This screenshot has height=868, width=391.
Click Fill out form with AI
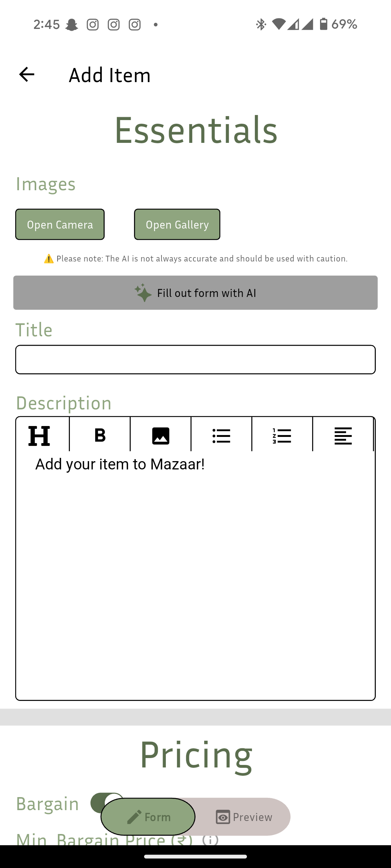pos(195,293)
